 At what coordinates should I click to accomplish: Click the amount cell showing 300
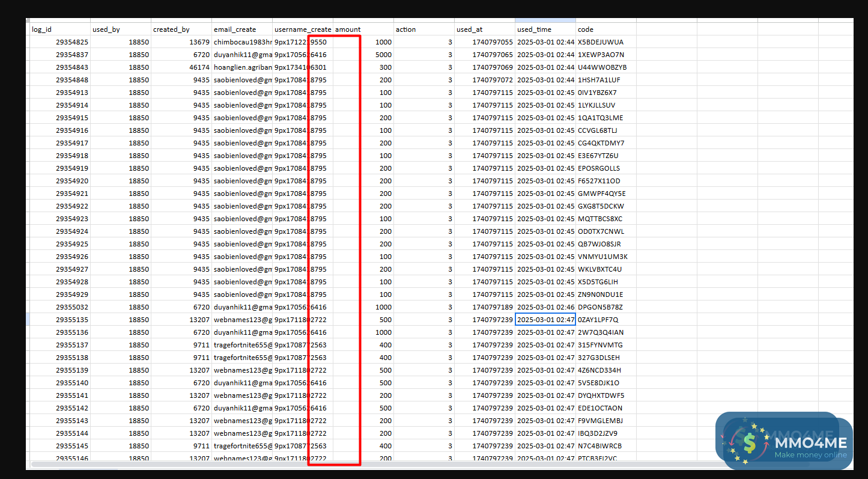363,67
